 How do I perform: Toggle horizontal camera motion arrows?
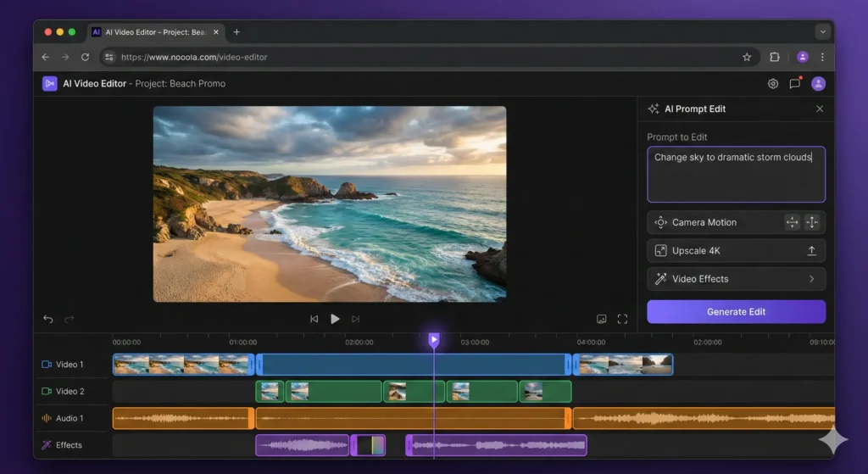point(793,222)
